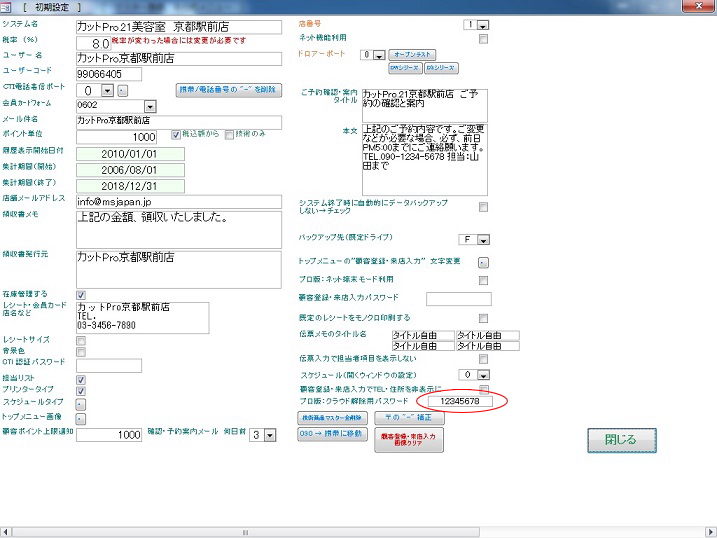Click the small トップメニュー画像 button

pos(80,418)
